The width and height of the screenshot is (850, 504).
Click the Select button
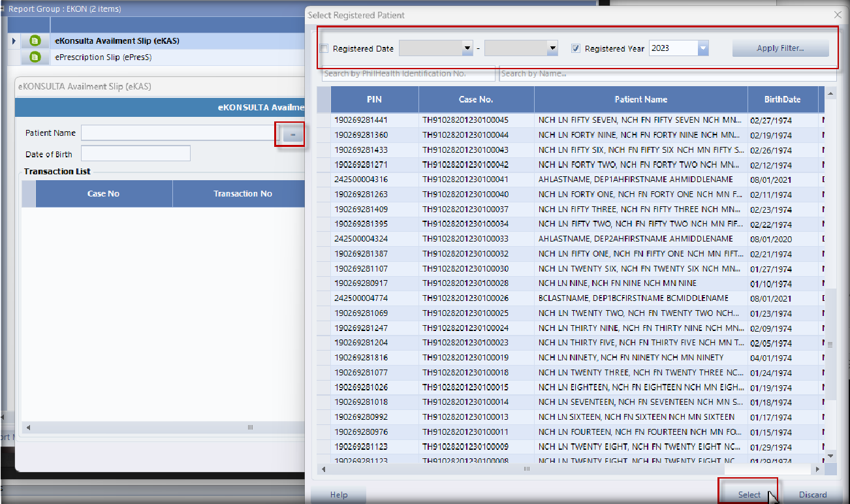[x=749, y=494]
